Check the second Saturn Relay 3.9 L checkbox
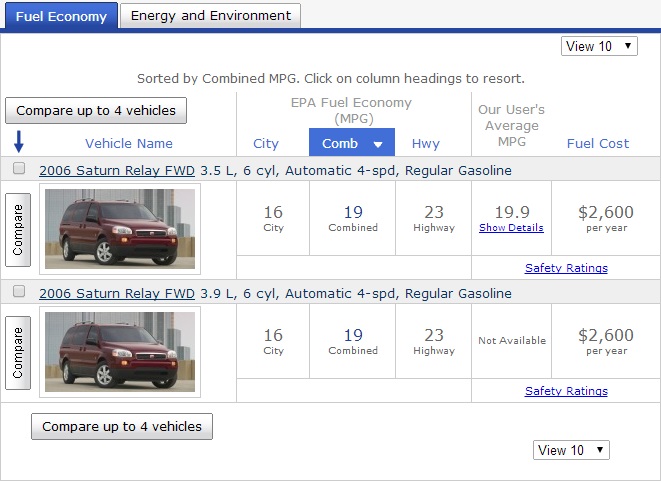 [19, 293]
